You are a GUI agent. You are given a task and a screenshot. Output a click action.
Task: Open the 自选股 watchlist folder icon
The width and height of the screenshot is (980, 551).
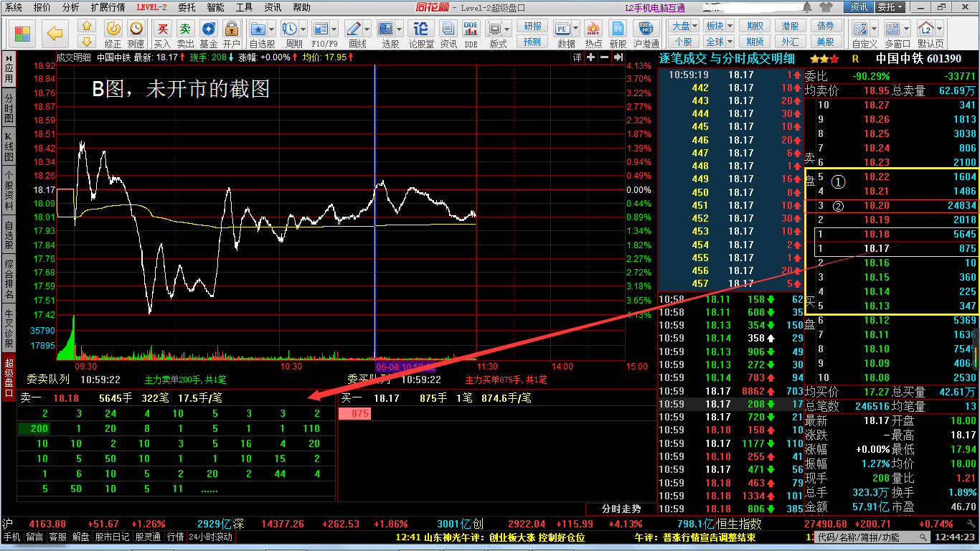click(258, 29)
